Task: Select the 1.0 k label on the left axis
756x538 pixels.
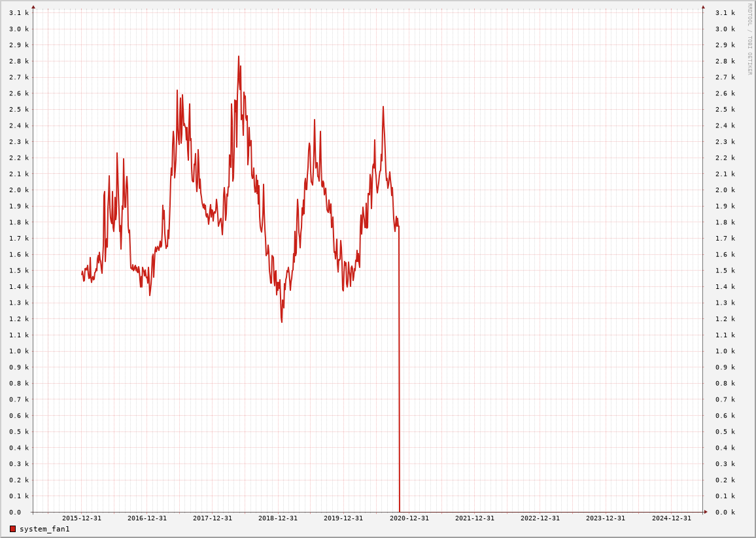Action: click(x=19, y=351)
